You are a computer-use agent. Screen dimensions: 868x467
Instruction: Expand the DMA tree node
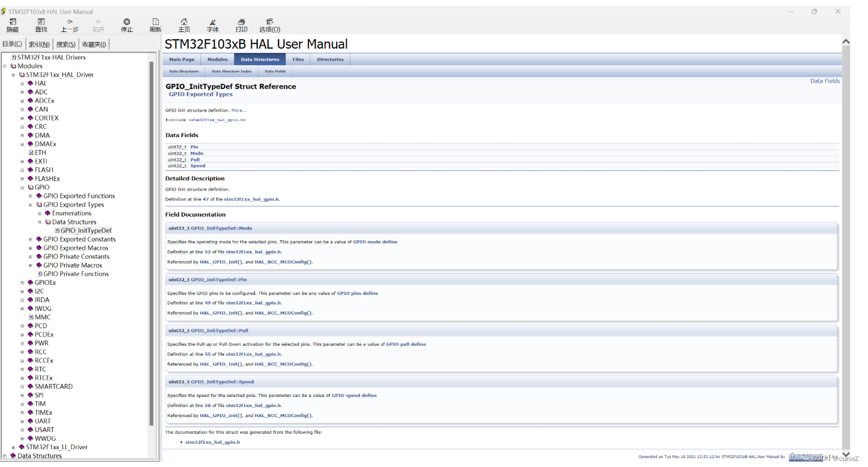point(22,135)
